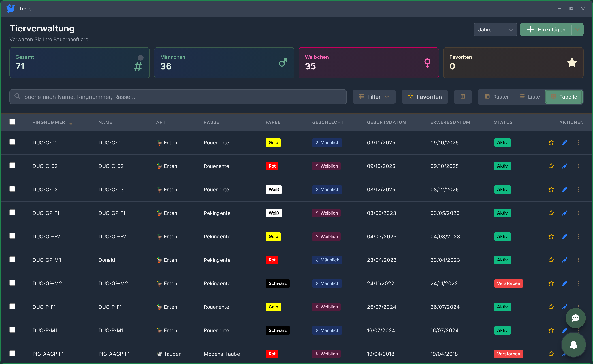Screen dimensions: 593x364
Task: Check the DUC-C-02 row checkbox
Action: coord(12,166)
